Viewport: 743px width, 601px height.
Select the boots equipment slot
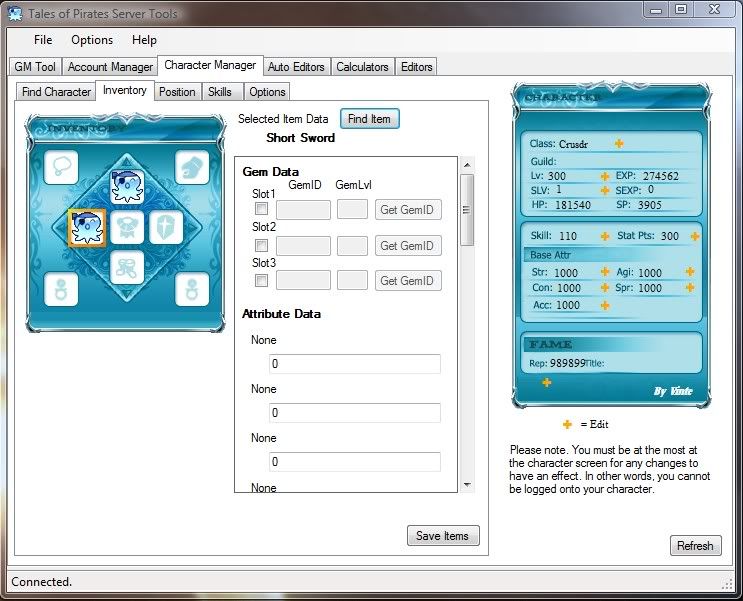(x=127, y=268)
